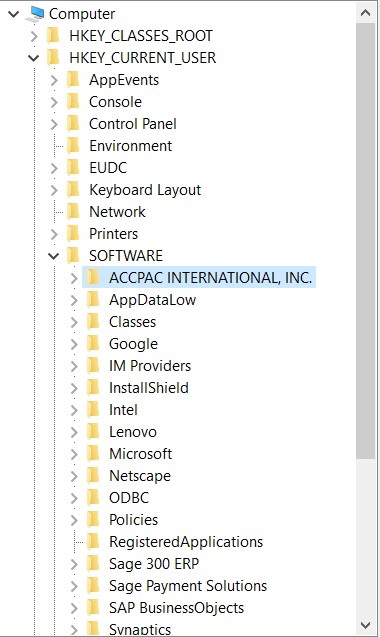Collapse the SOFTWARE key
The width and height of the screenshot is (380, 637).
pyautogui.click(x=54, y=256)
